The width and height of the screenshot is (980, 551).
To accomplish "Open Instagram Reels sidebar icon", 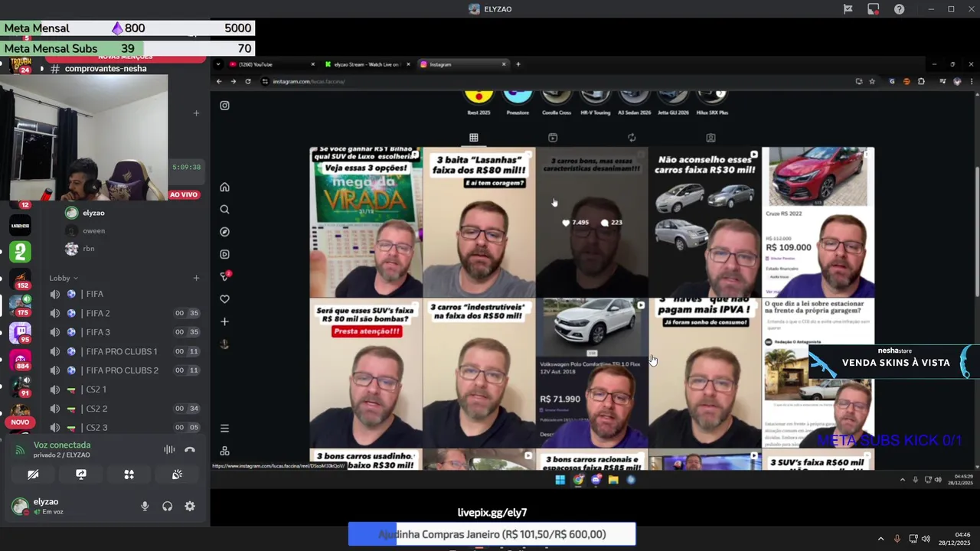I will [224, 254].
